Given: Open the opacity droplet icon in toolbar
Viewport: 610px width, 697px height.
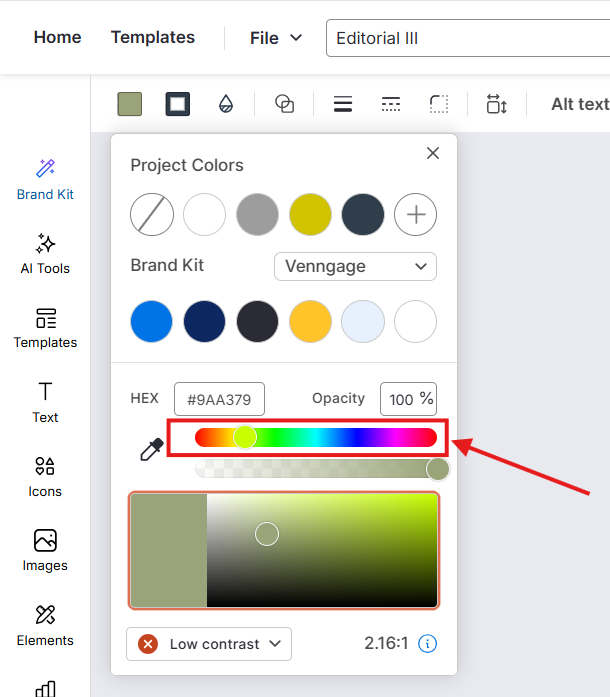Looking at the screenshot, I should 226,104.
